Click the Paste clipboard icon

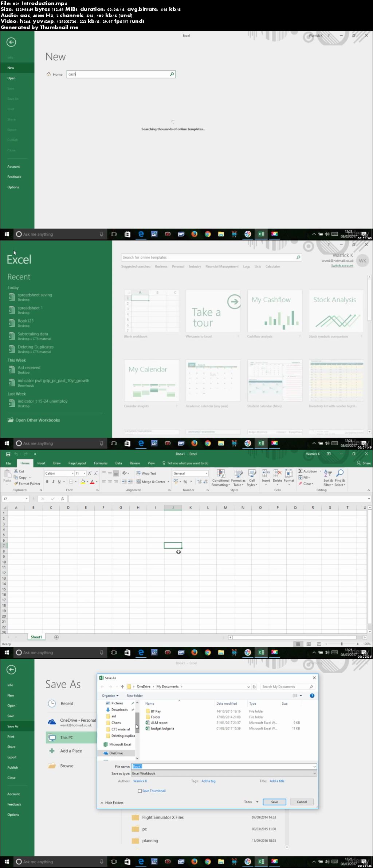pos(7,473)
